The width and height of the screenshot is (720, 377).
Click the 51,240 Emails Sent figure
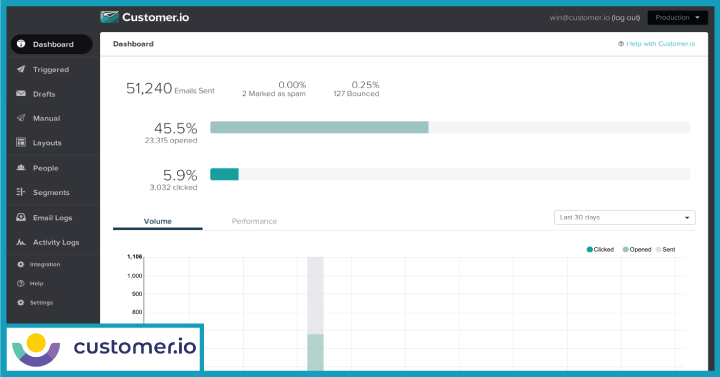170,88
